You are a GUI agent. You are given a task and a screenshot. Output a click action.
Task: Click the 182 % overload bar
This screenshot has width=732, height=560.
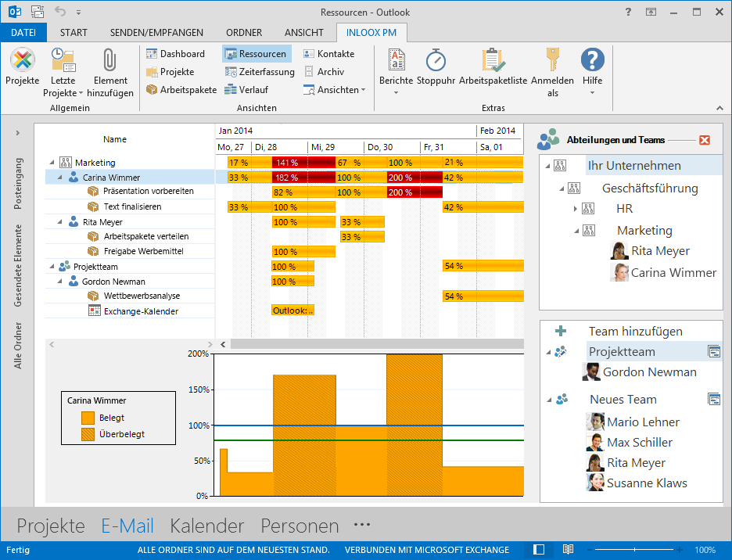(303, 178)
